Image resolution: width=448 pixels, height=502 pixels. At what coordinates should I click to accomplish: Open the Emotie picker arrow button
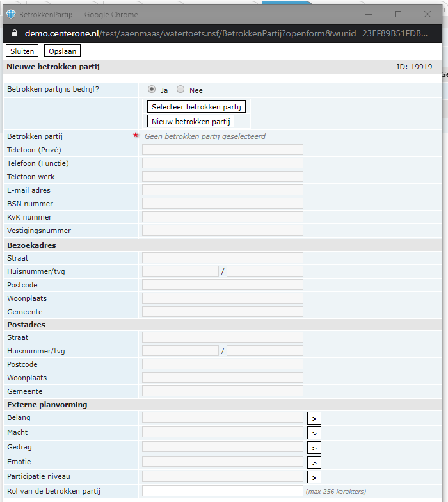314,462
